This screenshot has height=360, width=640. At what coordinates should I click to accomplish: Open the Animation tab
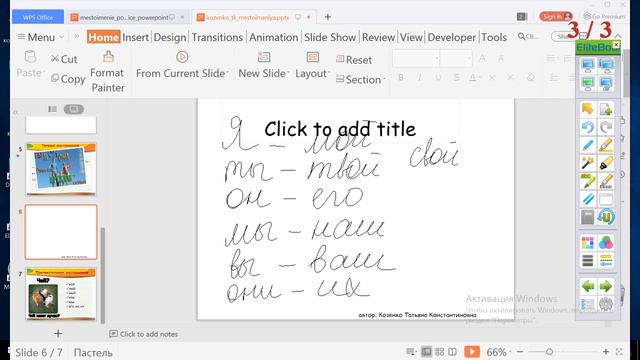tap(273, 37)
